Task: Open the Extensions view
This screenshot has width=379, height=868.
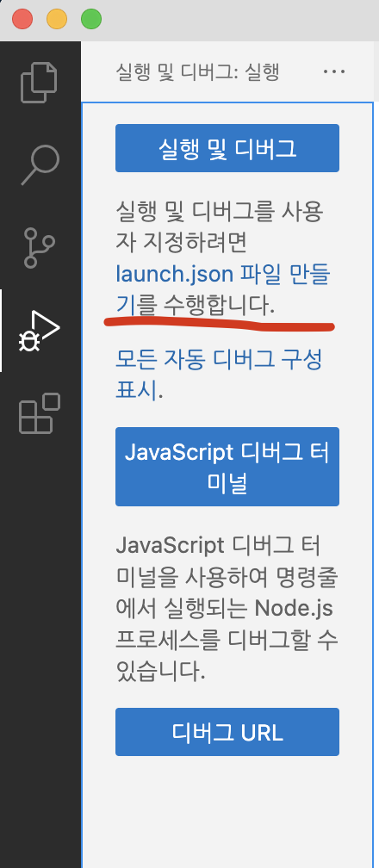Action: 40,413
